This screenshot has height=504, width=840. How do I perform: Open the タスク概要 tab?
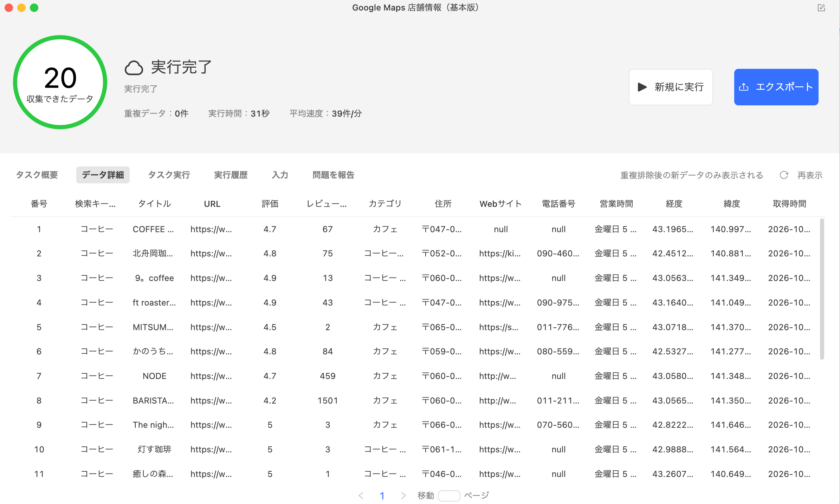pyautogui.click(x=37, y=175)
